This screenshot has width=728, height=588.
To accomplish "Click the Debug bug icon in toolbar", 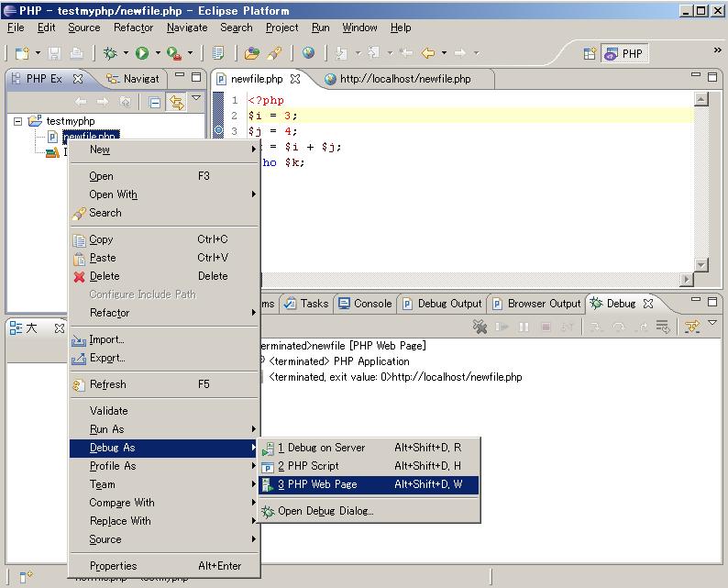I will (110, 54).
